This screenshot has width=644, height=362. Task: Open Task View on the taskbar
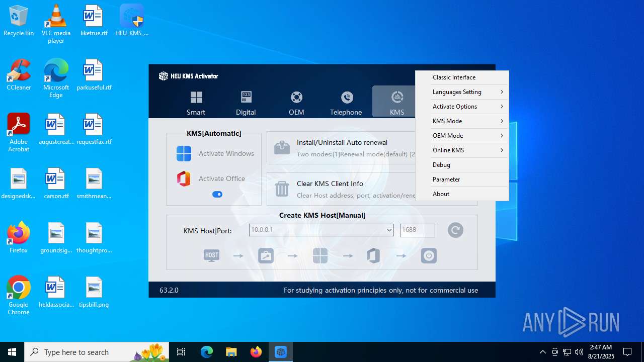(181, 352)
